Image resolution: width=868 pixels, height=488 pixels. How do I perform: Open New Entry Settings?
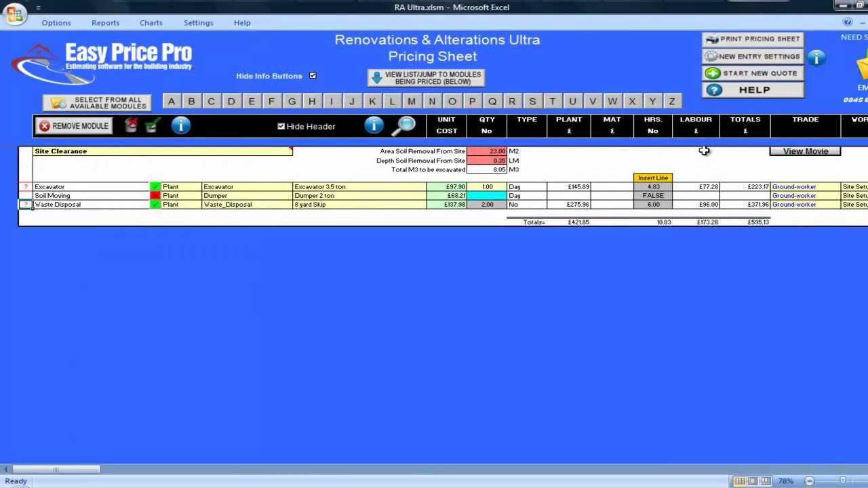point(753,56)
